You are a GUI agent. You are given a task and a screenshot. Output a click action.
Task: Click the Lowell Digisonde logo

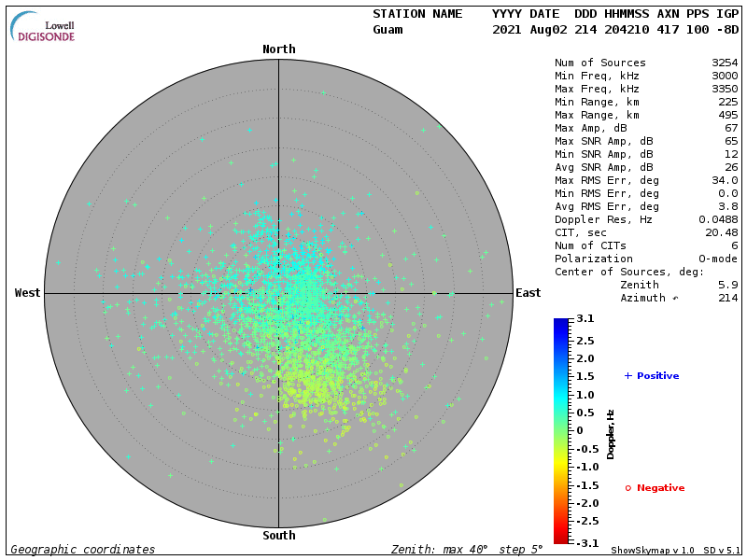click(44, 26)
